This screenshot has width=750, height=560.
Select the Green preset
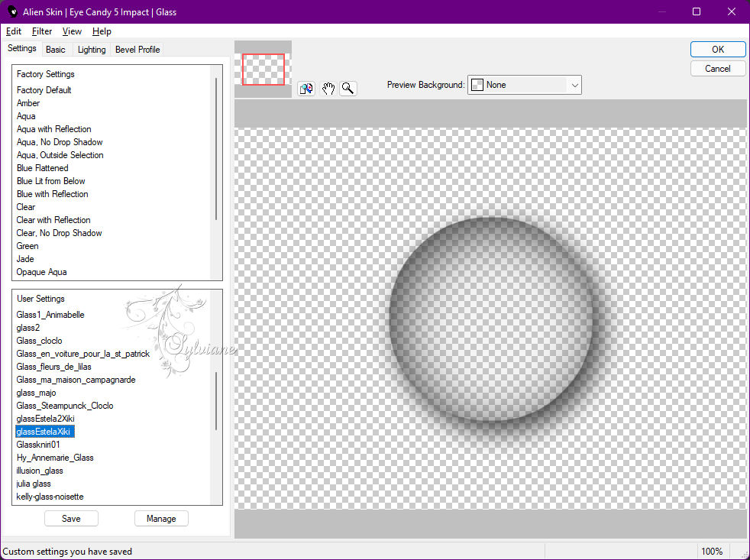[27, 246]
